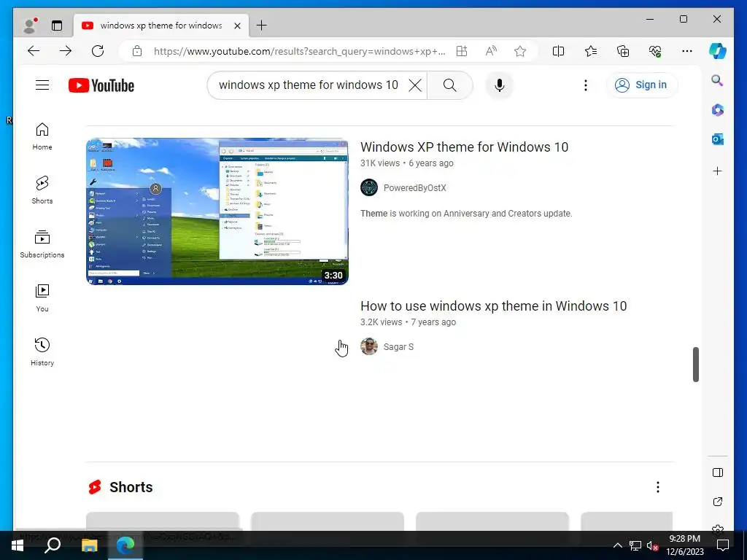This screenshot has height=560, width=747.
Task: Show hidden system tray icons
Action: pyautogui.click(x=617, y=545)
